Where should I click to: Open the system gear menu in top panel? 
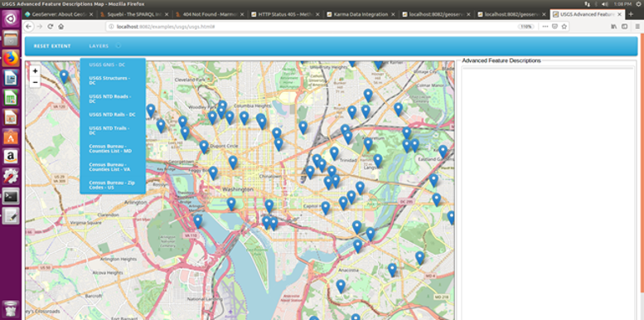tap(638, 4)
